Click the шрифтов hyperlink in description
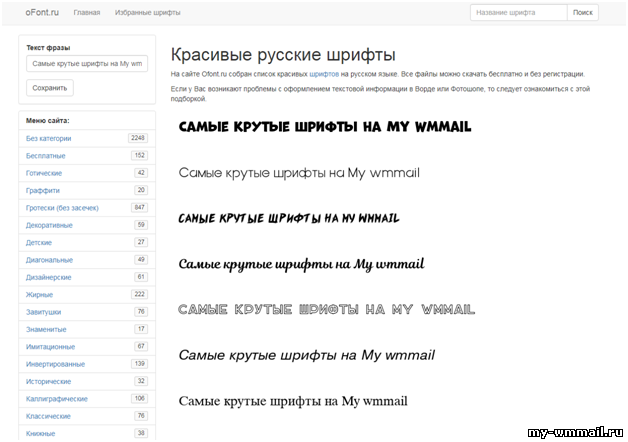Screen dimensions: 628x442 (x=324, y=74)
